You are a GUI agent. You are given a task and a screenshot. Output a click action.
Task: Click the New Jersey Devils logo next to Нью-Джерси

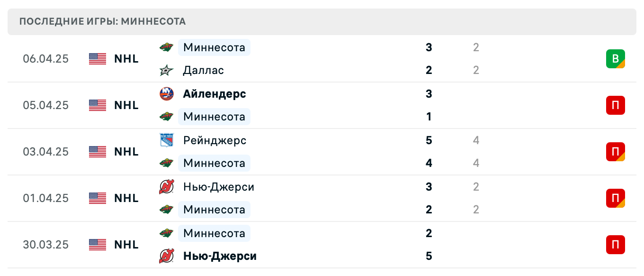[167, 187]
